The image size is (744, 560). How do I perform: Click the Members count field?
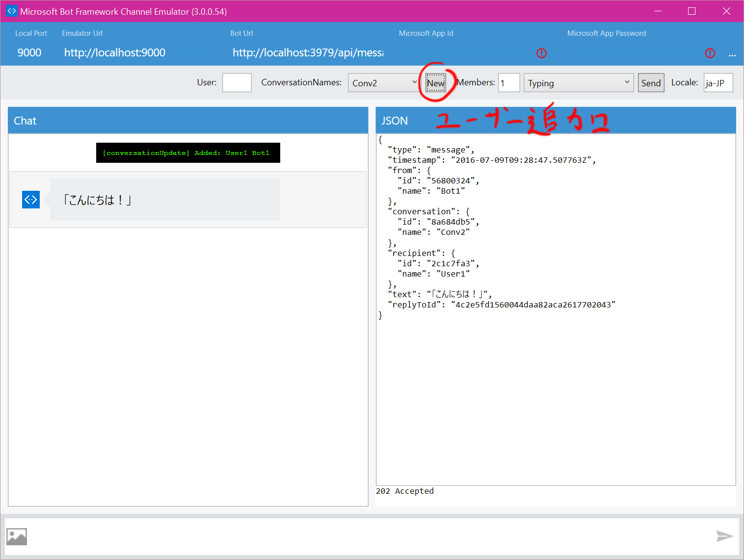point(509,82)
